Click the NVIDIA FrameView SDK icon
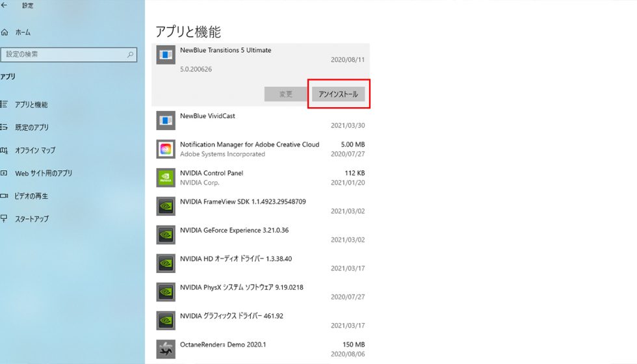Screen dimensions: 637x364 166,207
